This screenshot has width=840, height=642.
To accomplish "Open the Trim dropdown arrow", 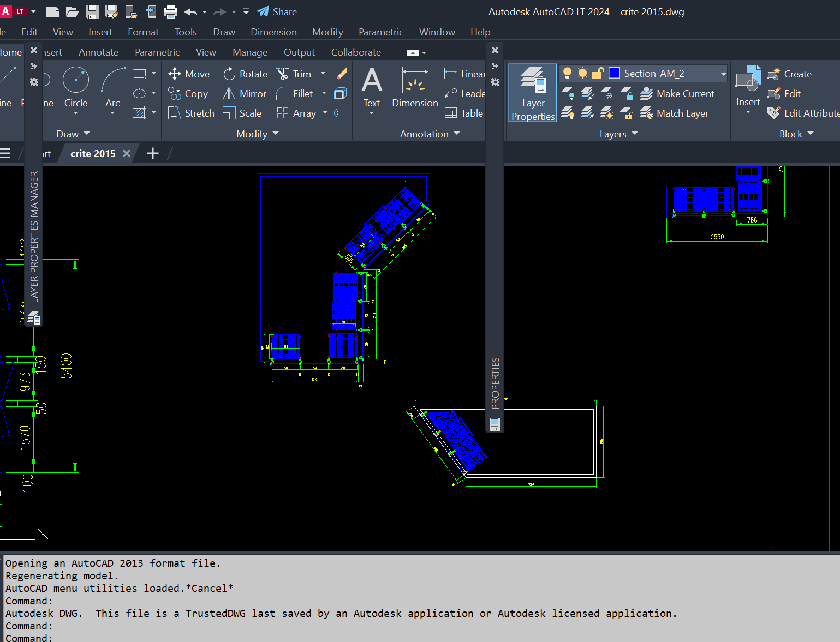I will click(x=323, y=74).
